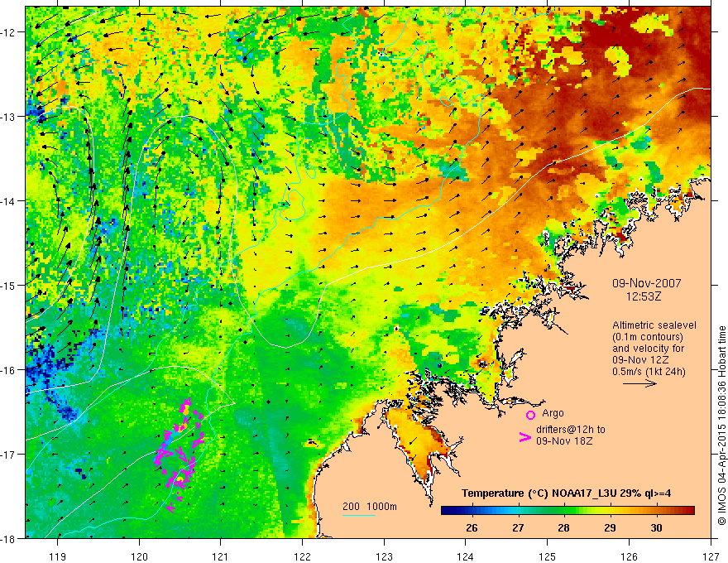Click longitude axis label 126
This screenshot has width=728, height=563.
[629, 556]
